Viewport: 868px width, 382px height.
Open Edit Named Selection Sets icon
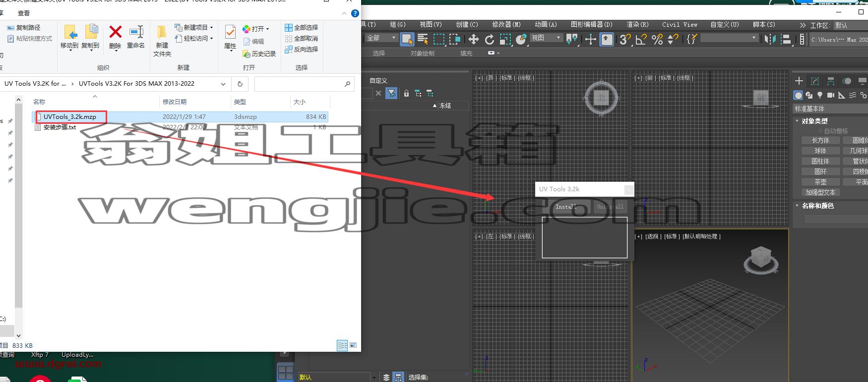click(x=691, y=39)
